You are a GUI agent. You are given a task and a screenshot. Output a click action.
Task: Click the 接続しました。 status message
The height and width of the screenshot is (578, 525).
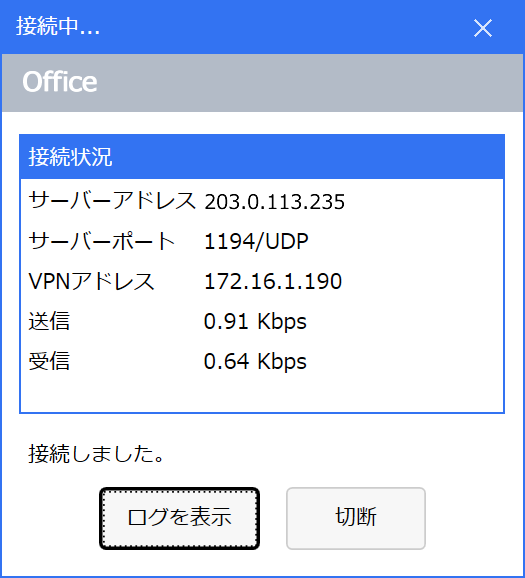tap(96, 453)
